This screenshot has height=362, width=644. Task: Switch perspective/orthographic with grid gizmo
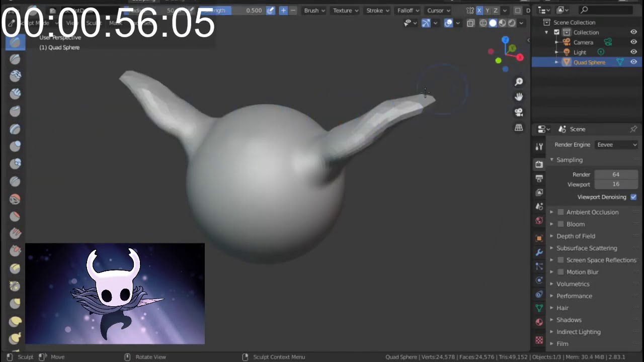click(x=519, y=128)
